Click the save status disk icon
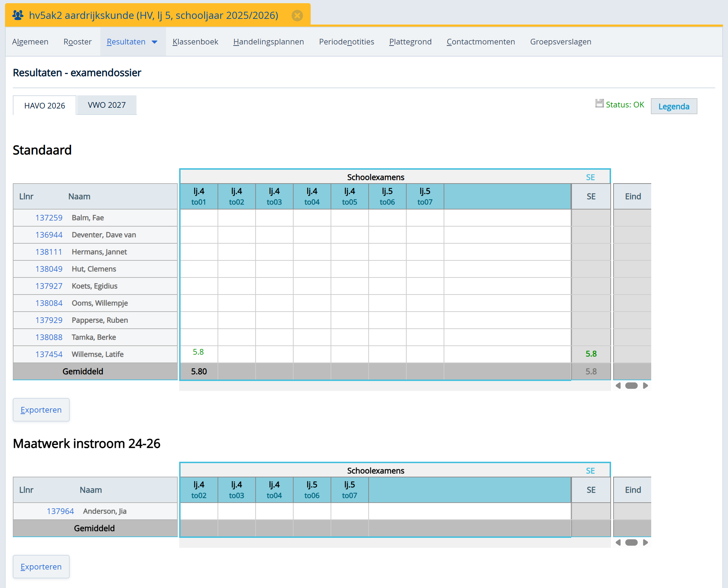 click(x=599, y=104)
